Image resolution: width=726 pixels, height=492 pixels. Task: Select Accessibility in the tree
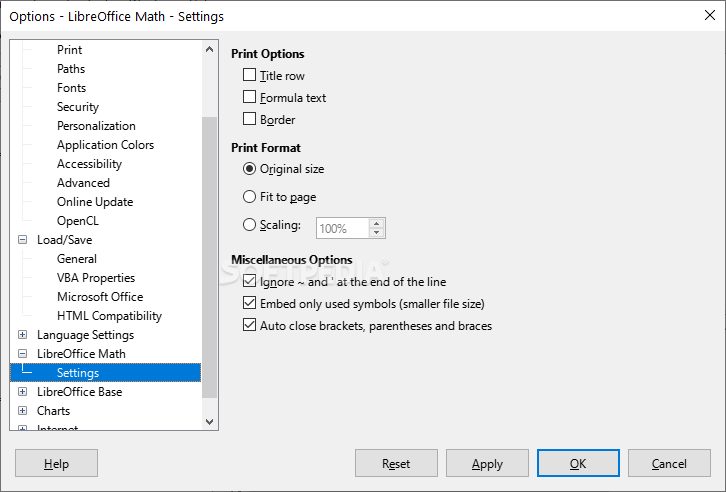click(x=89, y=164)
